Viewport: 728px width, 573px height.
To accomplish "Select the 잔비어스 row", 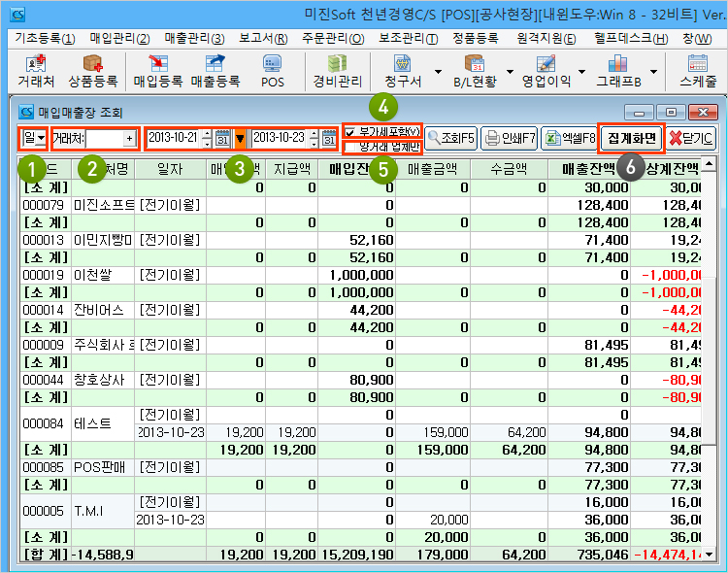I will [361, 310].
